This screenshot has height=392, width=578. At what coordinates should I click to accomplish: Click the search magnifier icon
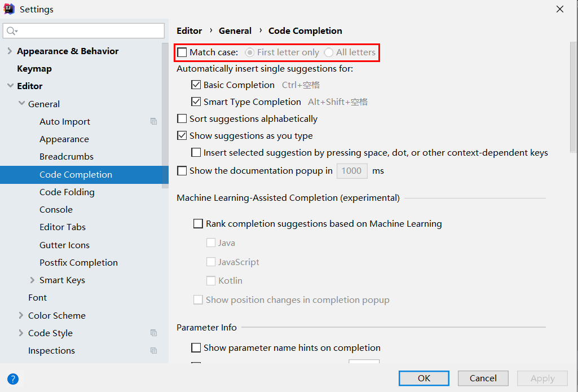pyautogui.click(x=12, y=30)
